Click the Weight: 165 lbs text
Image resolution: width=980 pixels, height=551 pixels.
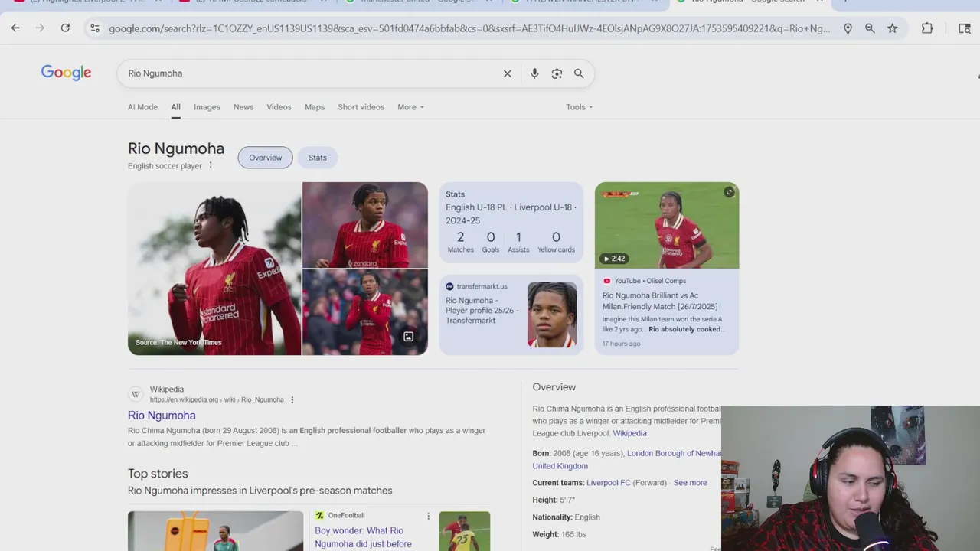point(559,534)
